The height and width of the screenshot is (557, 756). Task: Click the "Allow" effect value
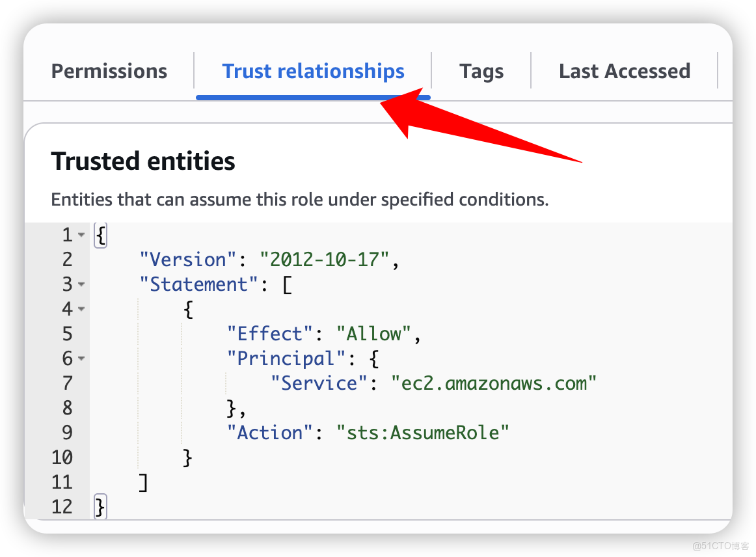pos(373,333)
